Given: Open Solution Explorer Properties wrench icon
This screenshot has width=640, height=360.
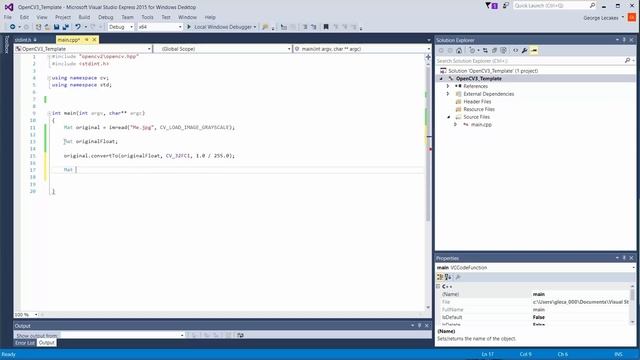Looking at the screenshot, I should point(524,51).
